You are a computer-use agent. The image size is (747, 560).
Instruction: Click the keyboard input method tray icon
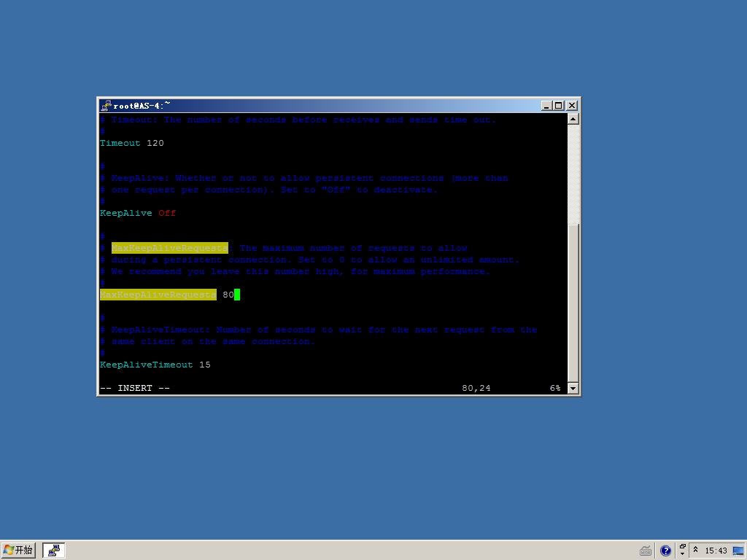pos(646,551)
